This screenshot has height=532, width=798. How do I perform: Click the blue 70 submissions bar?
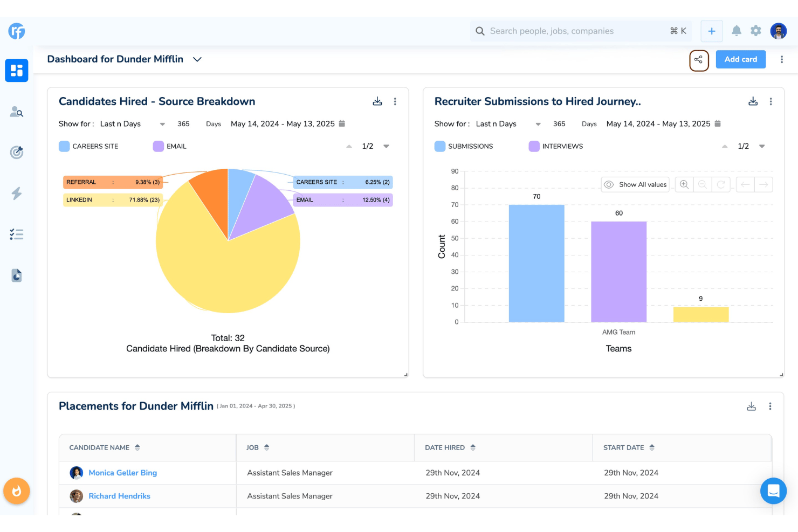tap(536, 264)
